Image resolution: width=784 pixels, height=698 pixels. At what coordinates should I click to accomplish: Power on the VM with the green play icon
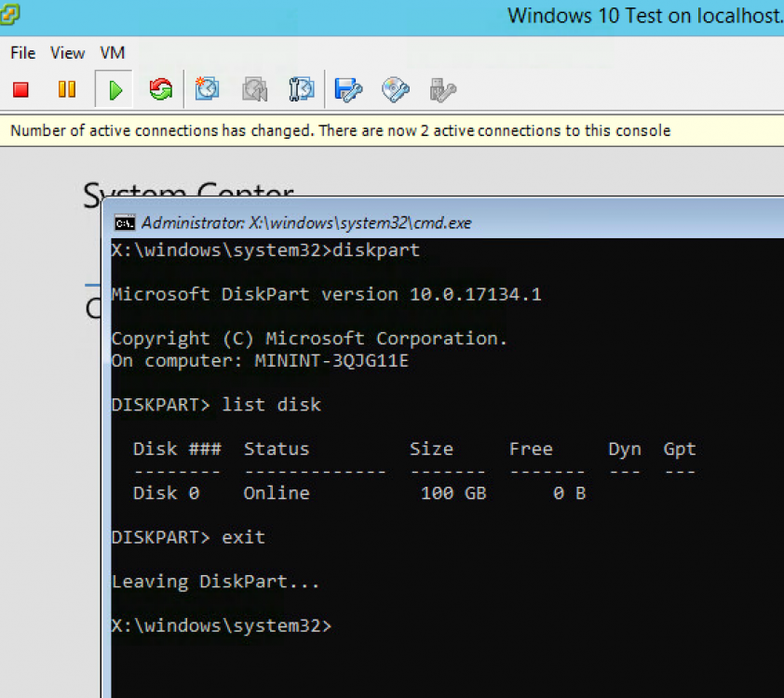(115, 90)
